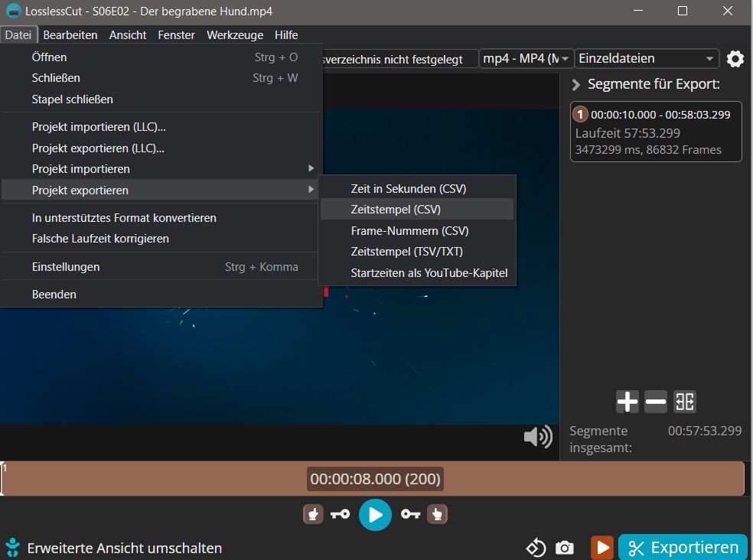Export Zeit in Sekunden (CSV)
Viewport: 753px width, 560px height.
coord(417,188)
